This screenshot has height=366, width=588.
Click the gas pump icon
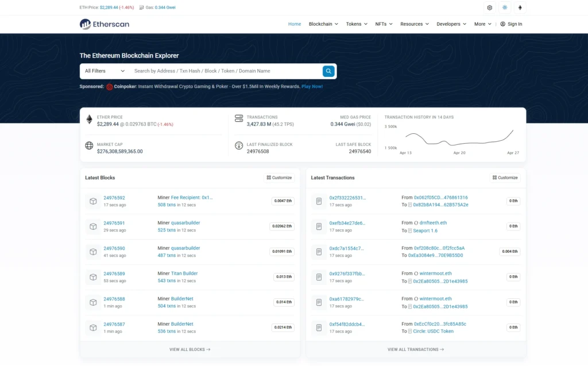tap(141, 7)
